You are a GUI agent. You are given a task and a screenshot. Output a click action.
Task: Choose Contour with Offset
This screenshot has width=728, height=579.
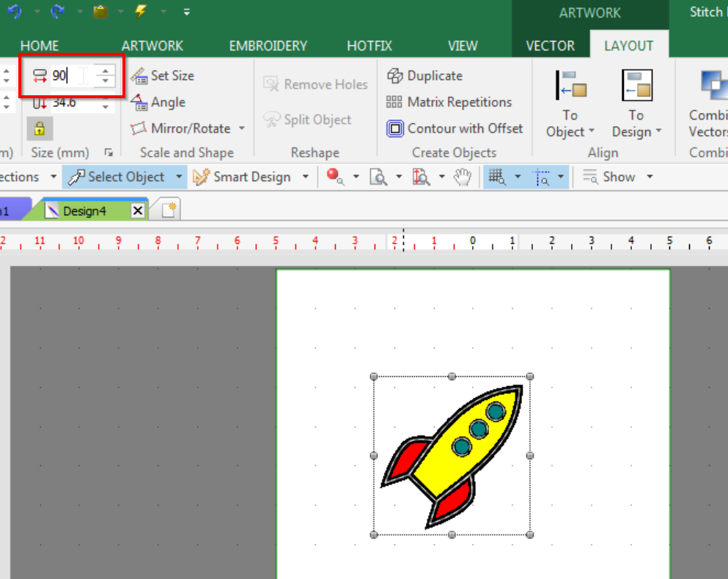[x=455, y=128]
